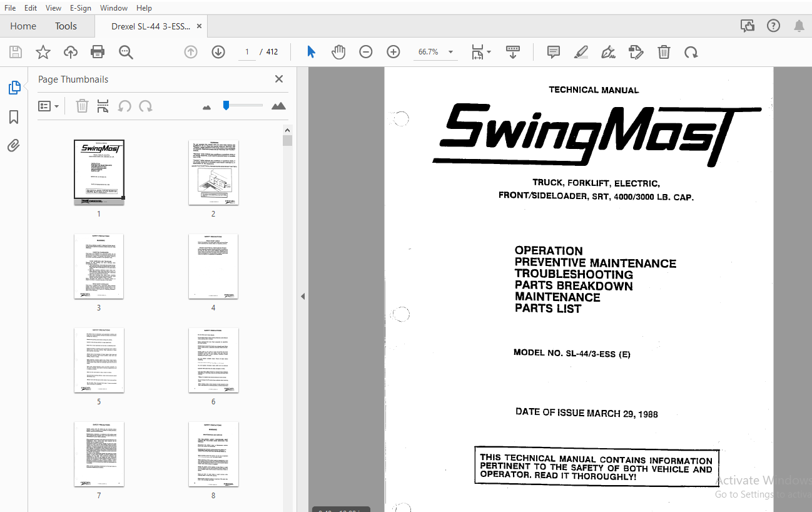The image size is (812, 512).
Task: Open the Edit menu
Action: [30, 8]
